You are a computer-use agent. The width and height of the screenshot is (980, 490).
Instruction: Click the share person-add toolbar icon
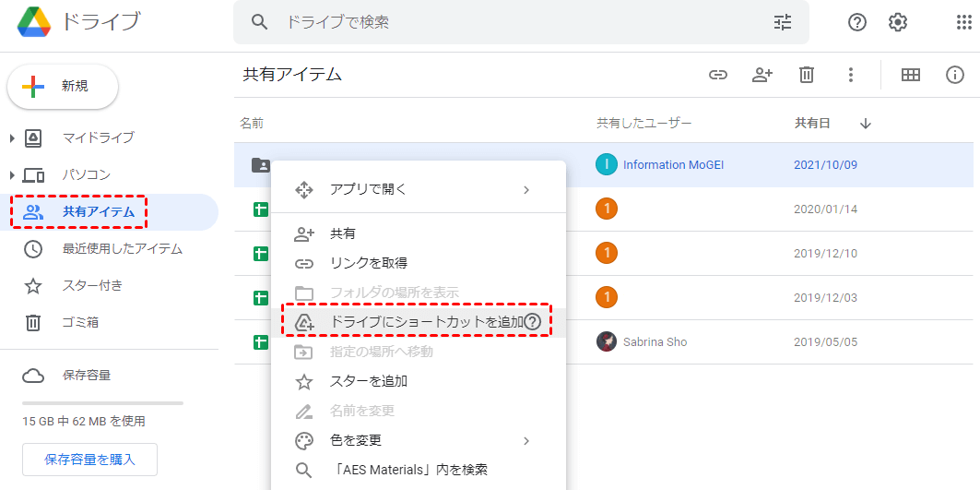762,76
